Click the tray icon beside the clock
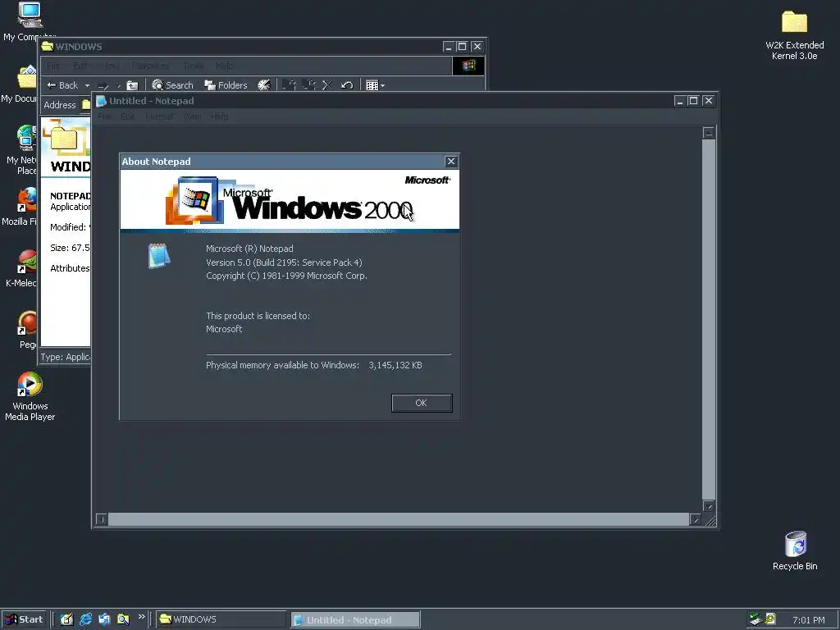Viewport: 840px width, 630px height. point(769,619)
